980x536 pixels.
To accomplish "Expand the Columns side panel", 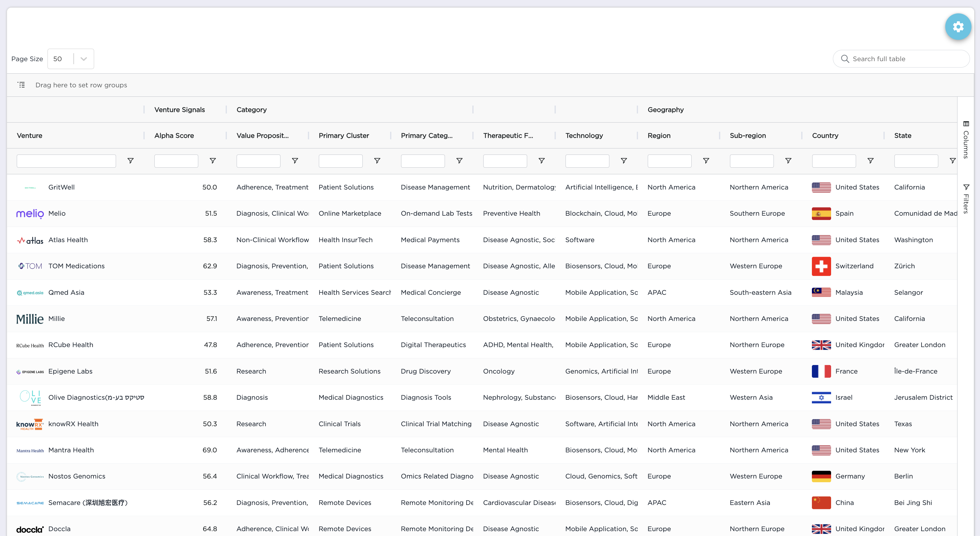I will [966, 140].
